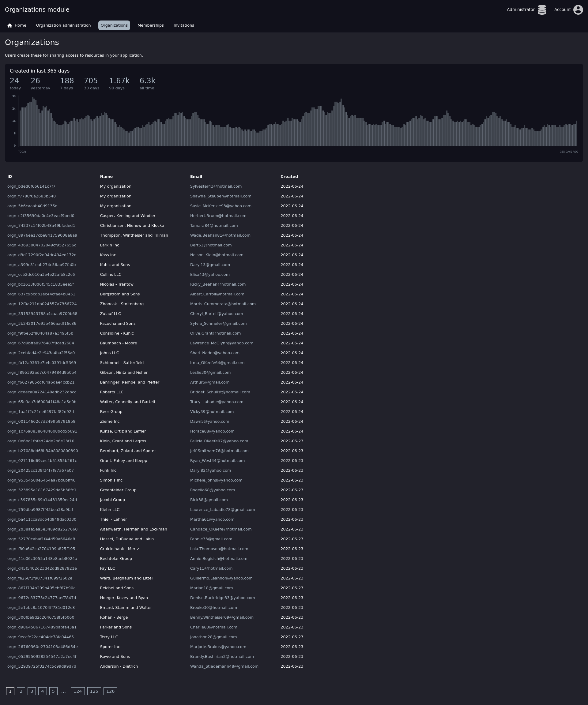Click the Created column header
The height and width of the screenshot is (705, 588).
point(289,177)
